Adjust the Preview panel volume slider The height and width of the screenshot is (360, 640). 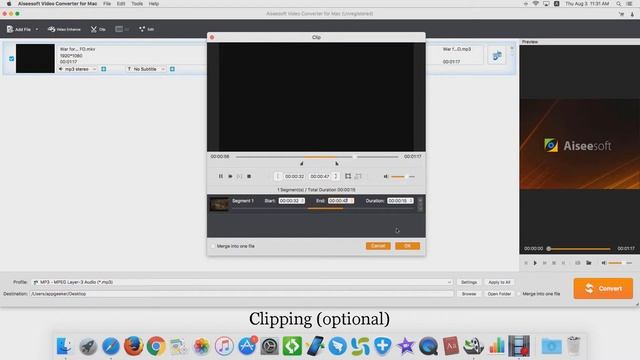click(x=620, y=263)
